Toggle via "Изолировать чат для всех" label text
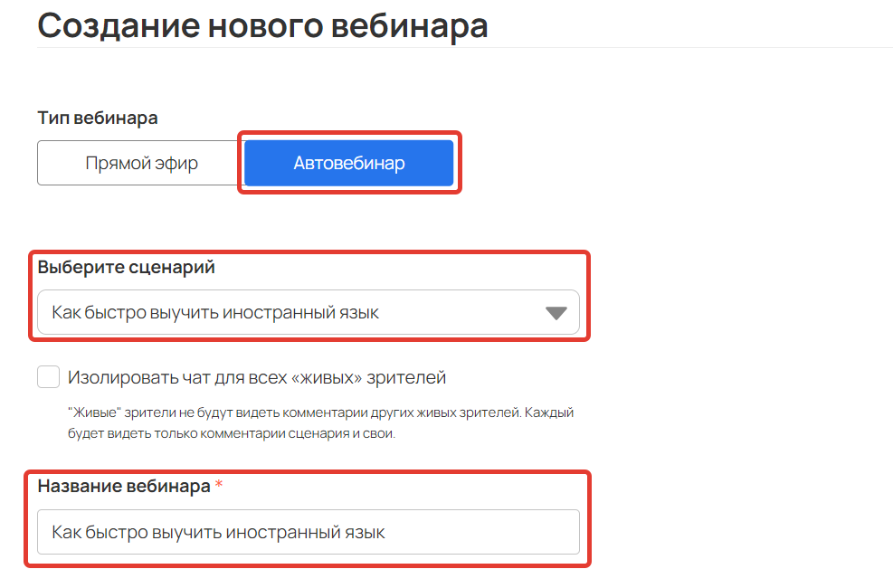The height and width of the screenshot is (588, 893). 177,377
